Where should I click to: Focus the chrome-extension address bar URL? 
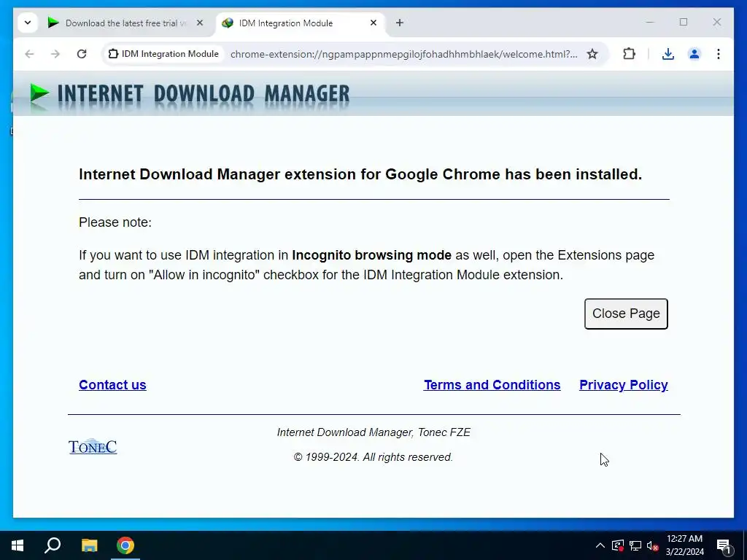coord(403,54)
